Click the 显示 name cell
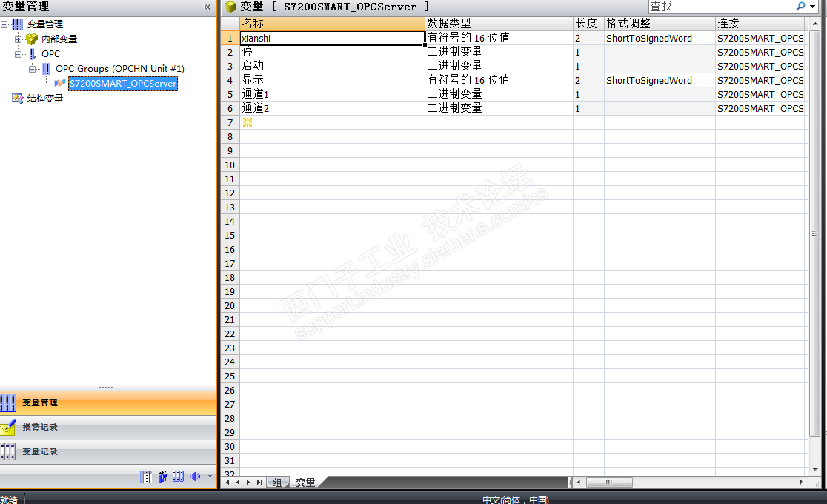 [x=332, y=80]
